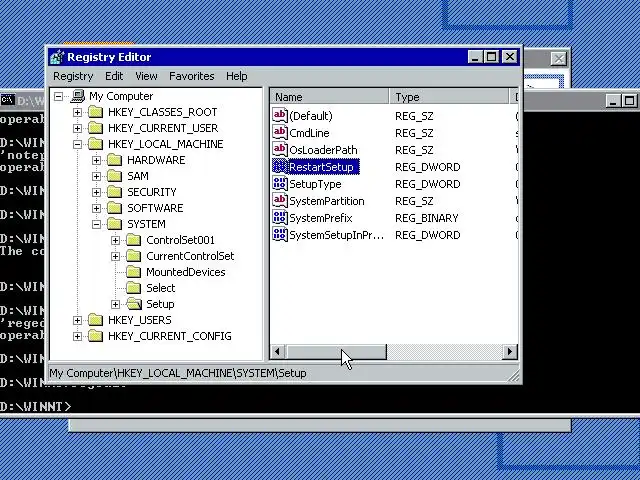Expand the SOFTWARE key
The width and height of the screenshot is (640, 480).
coord(96,208)
